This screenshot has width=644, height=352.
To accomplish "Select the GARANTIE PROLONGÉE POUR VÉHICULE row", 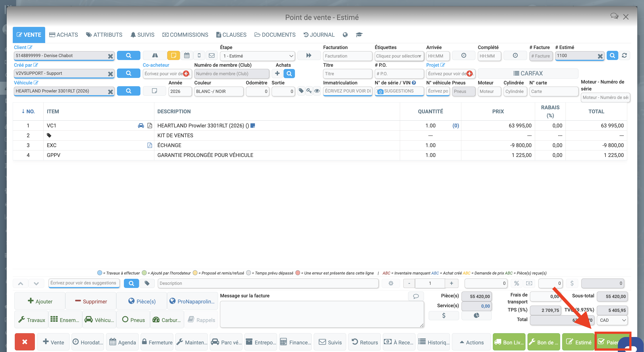I will click(320, 155).
